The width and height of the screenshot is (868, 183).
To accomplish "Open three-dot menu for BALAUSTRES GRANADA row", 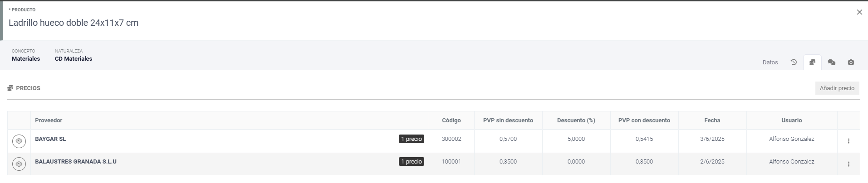I will coord(848,164).
